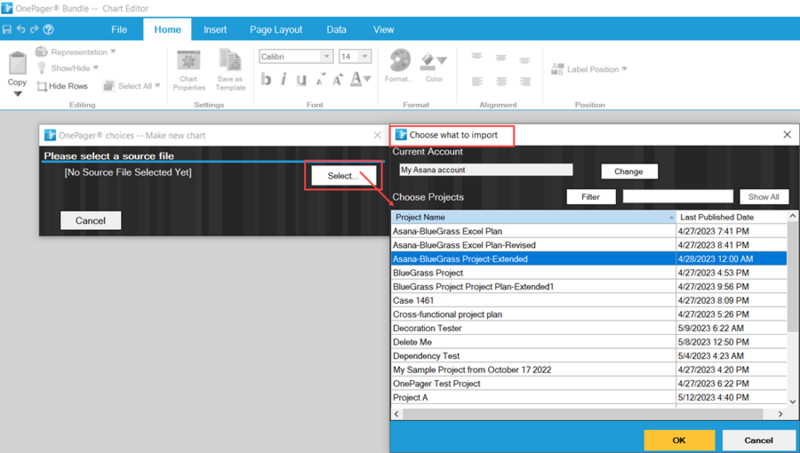Increase font size icon
Viewport: 800px width, 453px height.
tap(338, 80)
